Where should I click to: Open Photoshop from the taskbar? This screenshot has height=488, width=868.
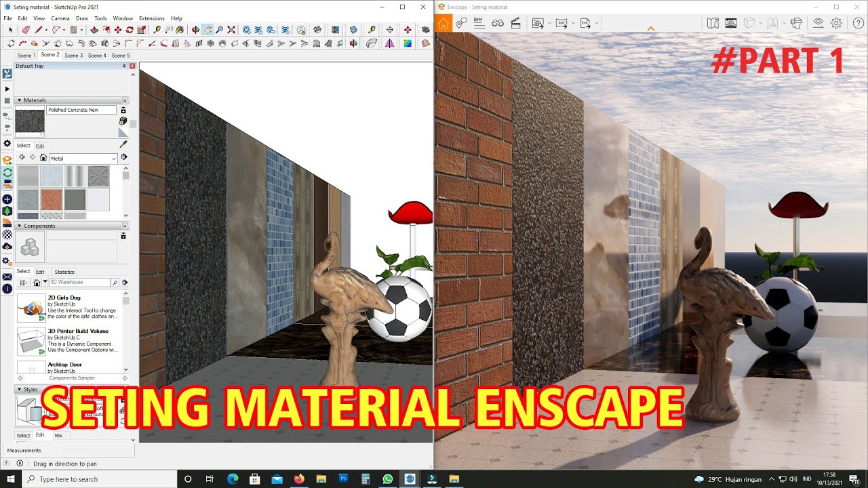343,479
